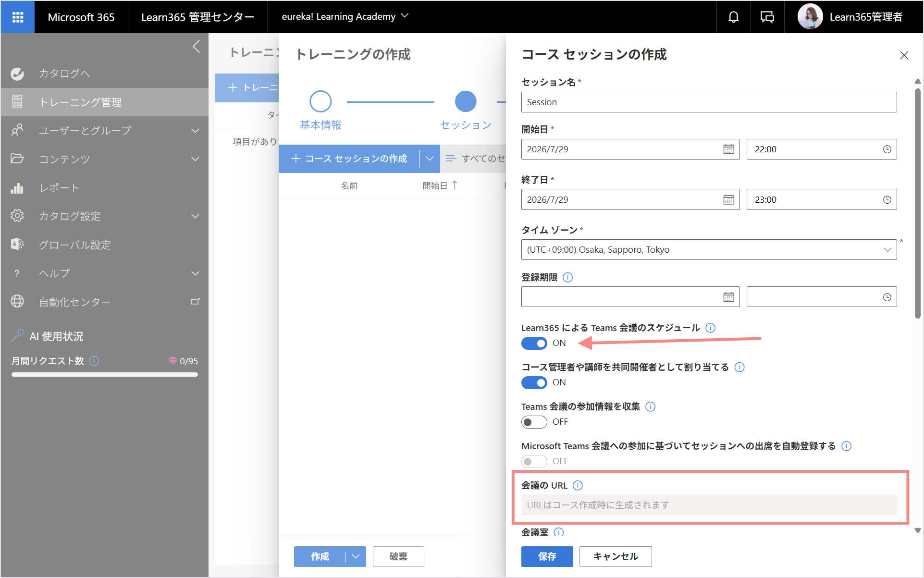Click the カタログ設定 gear icon
This screenshot has width=924, height=578.
tap(17, 216)
